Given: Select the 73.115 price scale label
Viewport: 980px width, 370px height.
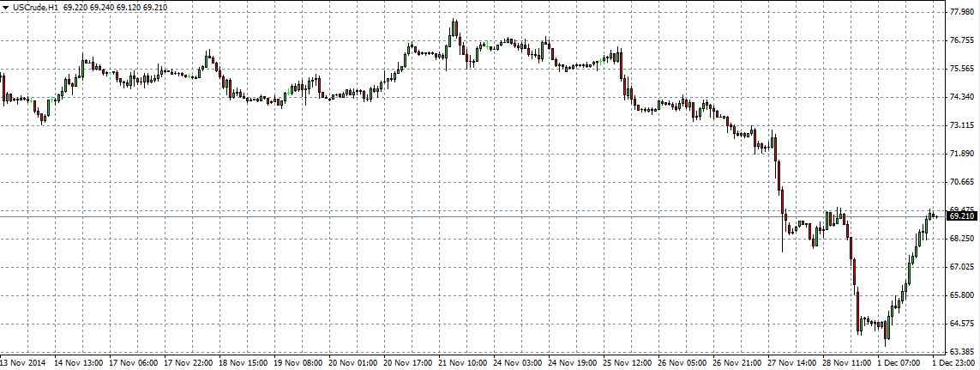Looking at the screenshot, I should tap(961, 125).
